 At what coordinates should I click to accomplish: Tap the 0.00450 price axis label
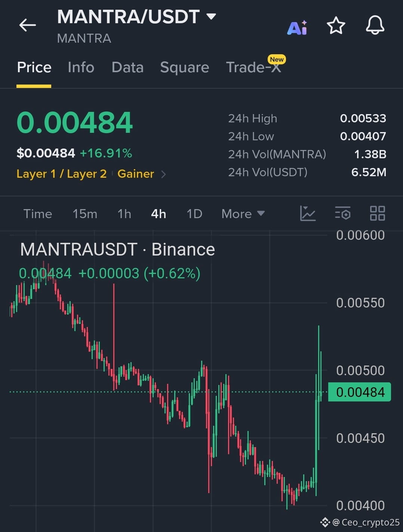click(360, 438)
